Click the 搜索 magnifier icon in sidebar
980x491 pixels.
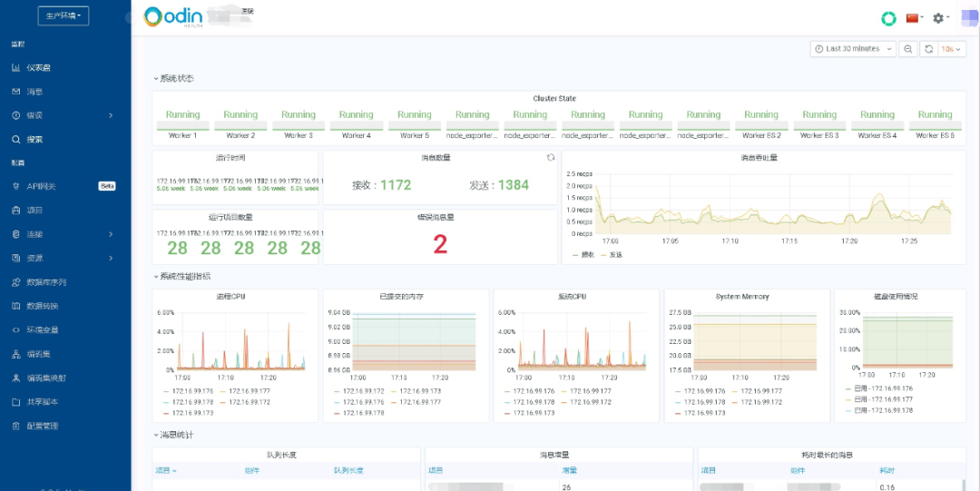(x=15, y=140)
